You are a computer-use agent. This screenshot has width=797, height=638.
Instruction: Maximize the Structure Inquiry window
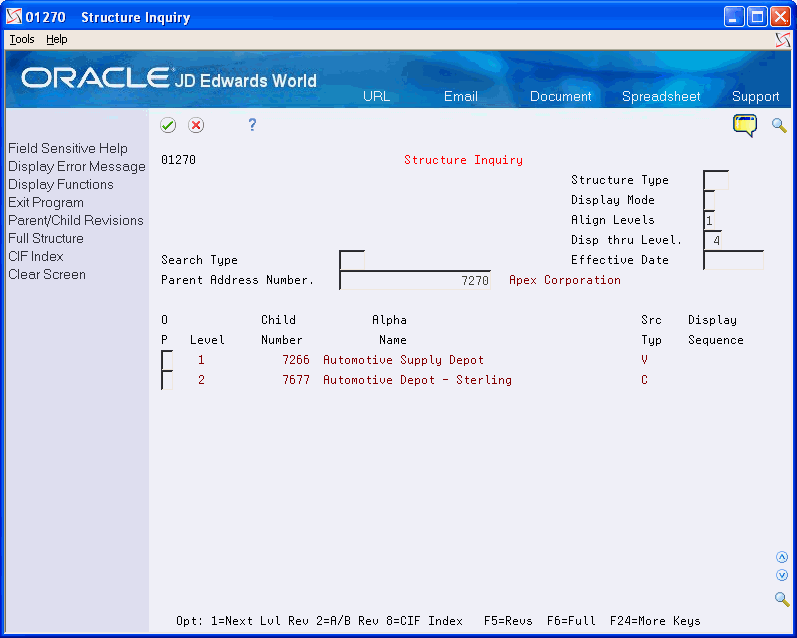757,17
